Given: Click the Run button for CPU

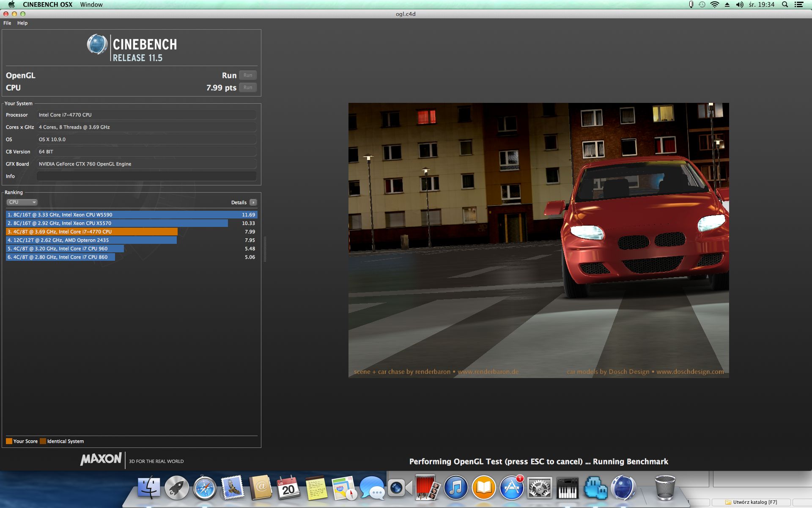Looking at the screenshot, I should pos(248,88).
